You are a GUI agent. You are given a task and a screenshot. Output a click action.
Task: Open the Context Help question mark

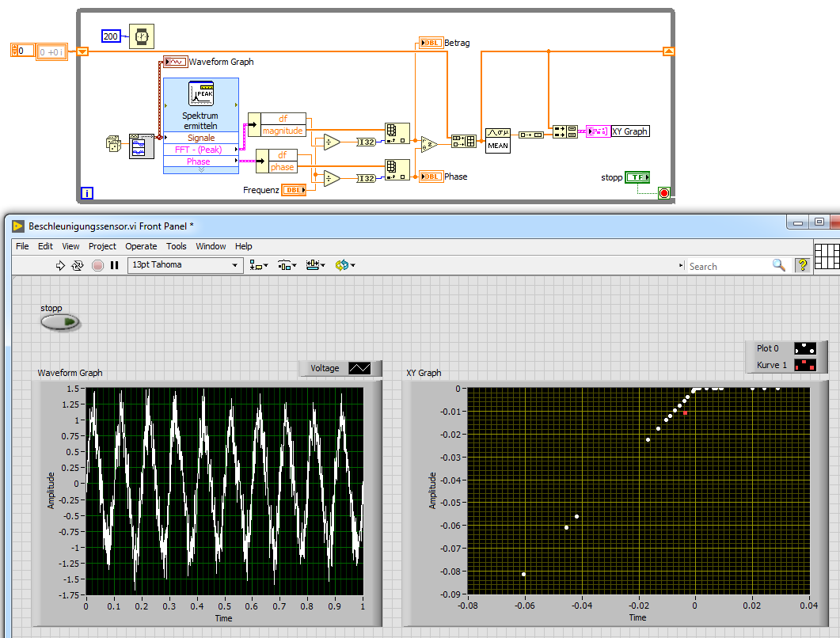pyautogui.click(x=803, y=266)
